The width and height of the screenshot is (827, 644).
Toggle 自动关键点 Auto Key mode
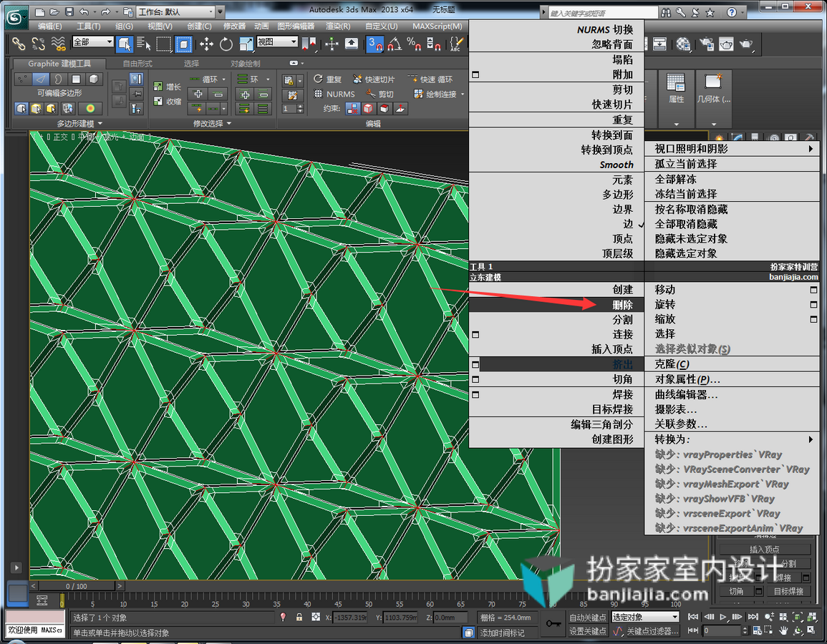tap(588, 617)
